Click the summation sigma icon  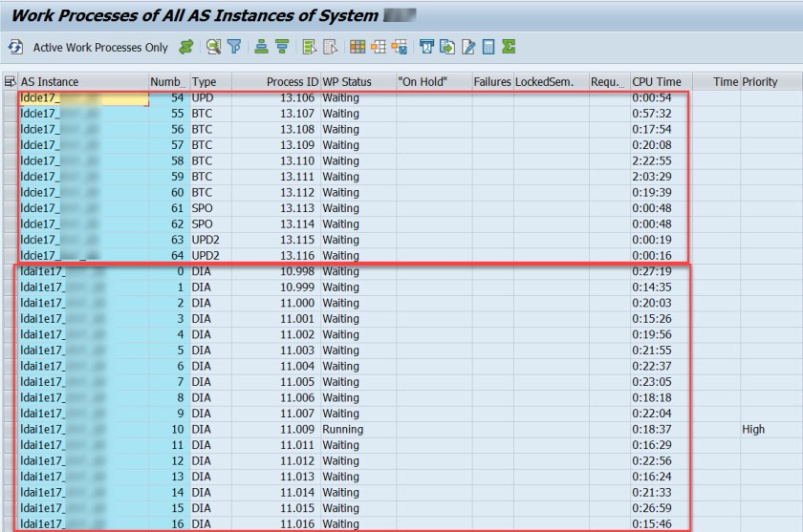(509, 47)
